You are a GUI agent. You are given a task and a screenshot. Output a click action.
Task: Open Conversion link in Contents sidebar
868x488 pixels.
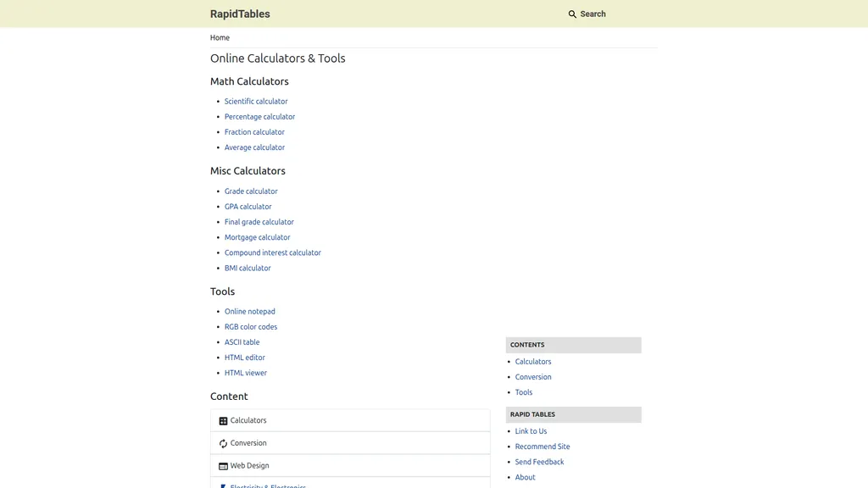(533, 377)
